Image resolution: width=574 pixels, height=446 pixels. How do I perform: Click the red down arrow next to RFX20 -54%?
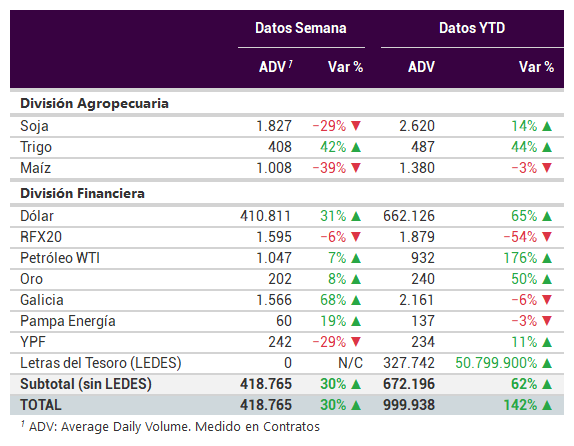click(547, 237)
